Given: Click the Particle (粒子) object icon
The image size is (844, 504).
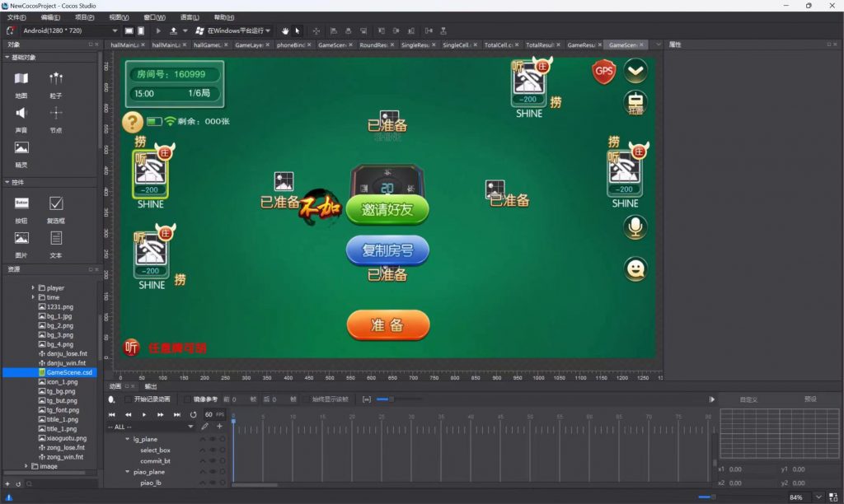Looking at the screenshot, I should [x=56, y=79].
